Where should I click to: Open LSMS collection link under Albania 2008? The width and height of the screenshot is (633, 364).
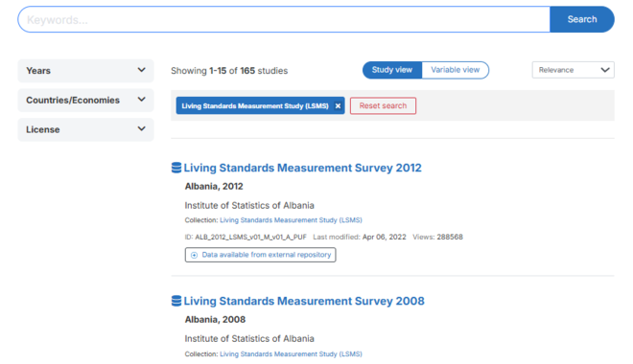click(x=291, y=353)
